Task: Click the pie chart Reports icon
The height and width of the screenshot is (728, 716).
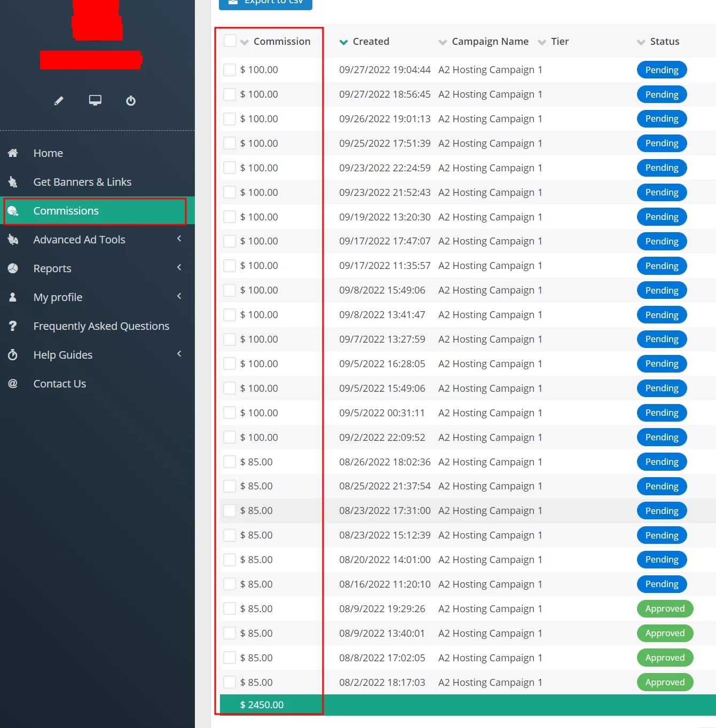Action: click(13, 268)
